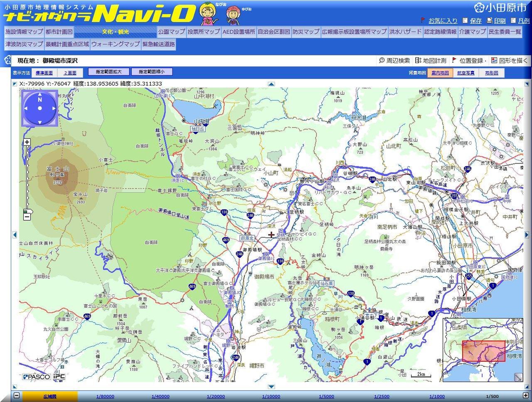Screen dimensions: 532x402
Task: Open the 緊急輸送道路 tab
Action: (x=159, y=44)
